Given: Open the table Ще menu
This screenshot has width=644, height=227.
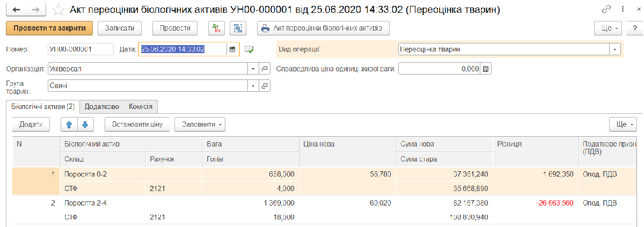Looking at the screenshot, I should (x=623, y=125).
